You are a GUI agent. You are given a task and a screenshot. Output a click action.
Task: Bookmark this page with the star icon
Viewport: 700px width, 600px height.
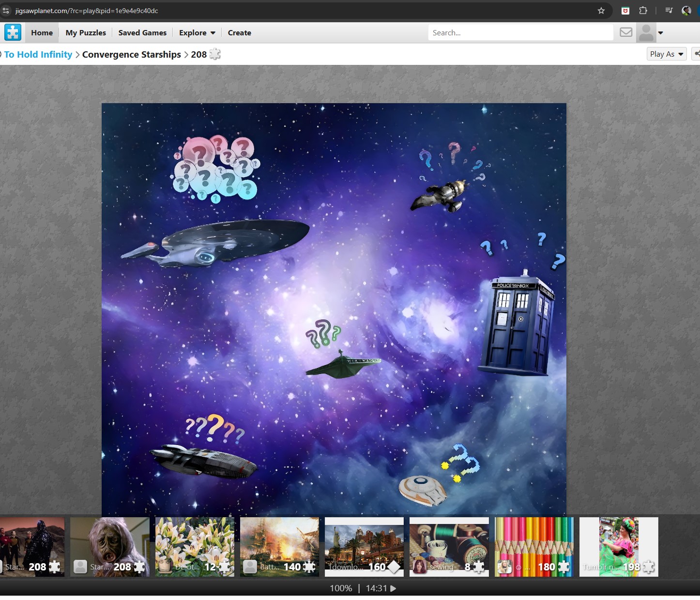tap(601, 11)
